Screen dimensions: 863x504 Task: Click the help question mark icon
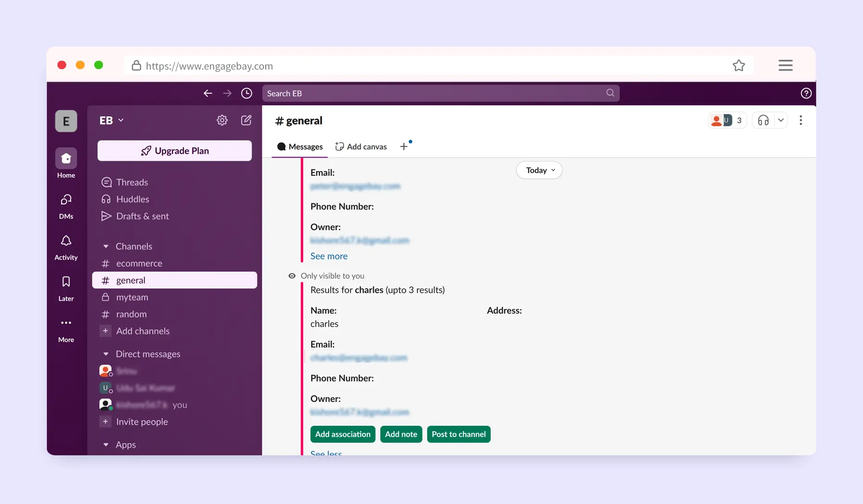(x=806, y=93)
